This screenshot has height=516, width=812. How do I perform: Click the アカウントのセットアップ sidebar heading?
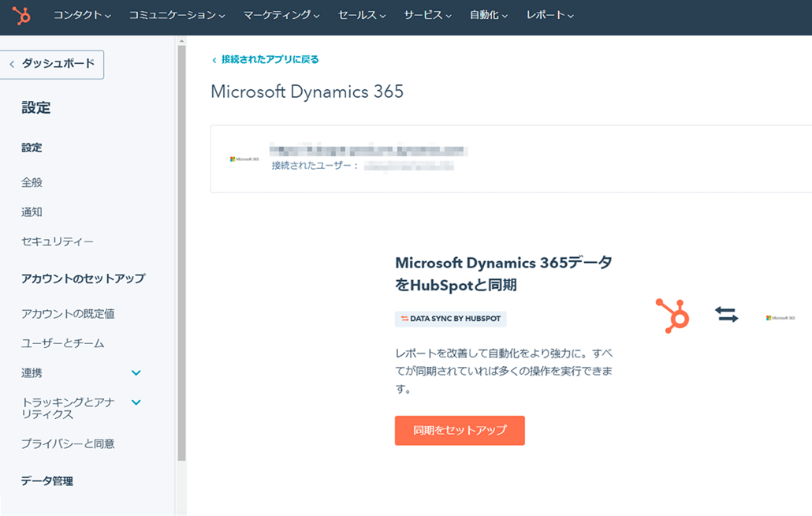[x=84, y=279]
